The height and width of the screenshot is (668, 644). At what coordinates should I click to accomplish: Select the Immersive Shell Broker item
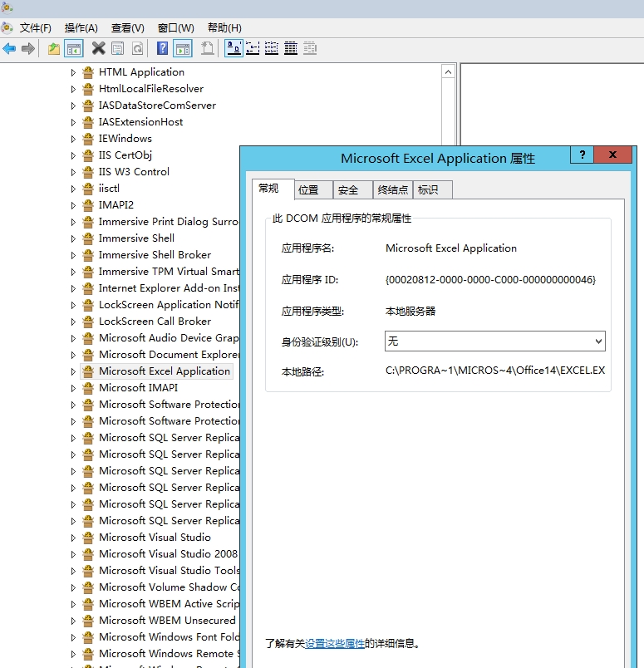coord(155,255)
